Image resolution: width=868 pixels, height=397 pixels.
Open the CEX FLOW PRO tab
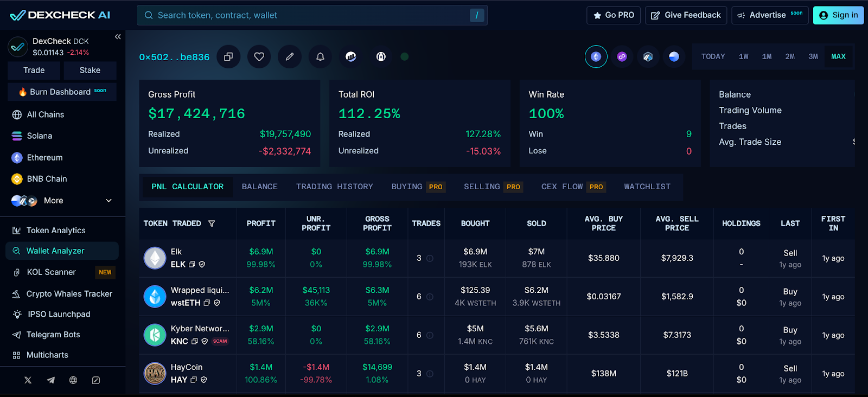(573, 187)
